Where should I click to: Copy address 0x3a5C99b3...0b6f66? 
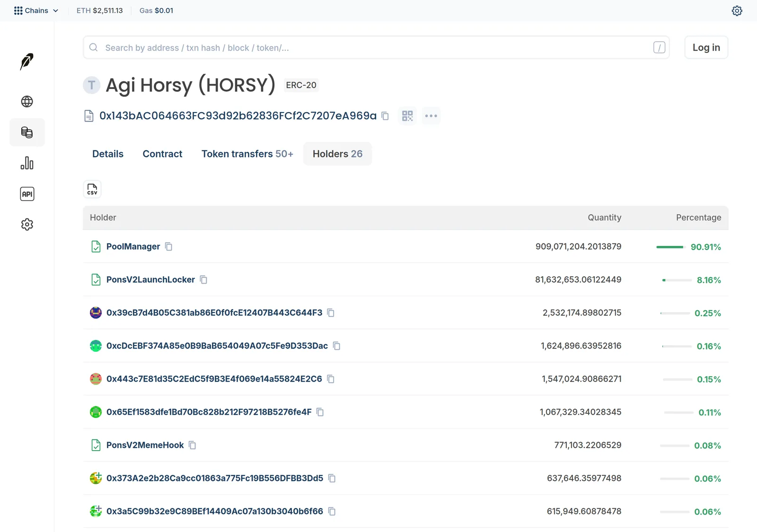[332, 511]
